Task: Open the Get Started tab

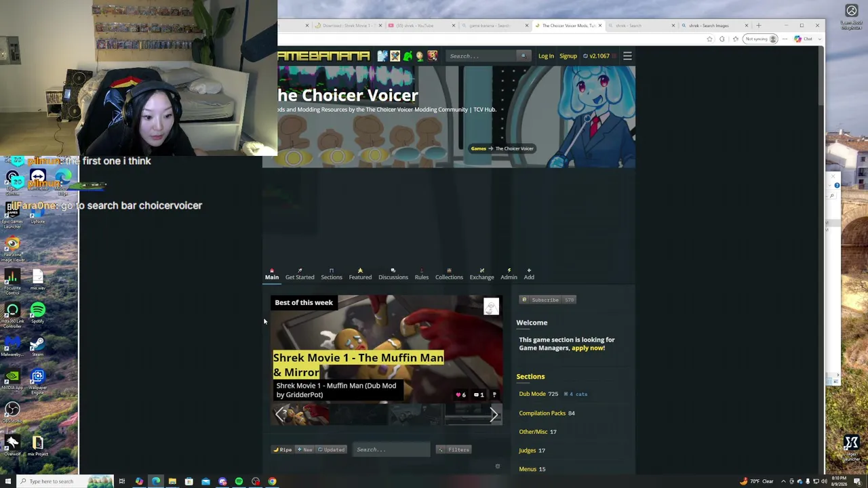Action: (x=300, y=274)
